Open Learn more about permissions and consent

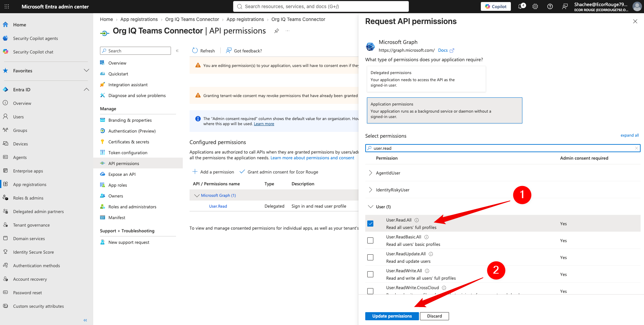tap(312, 158)
